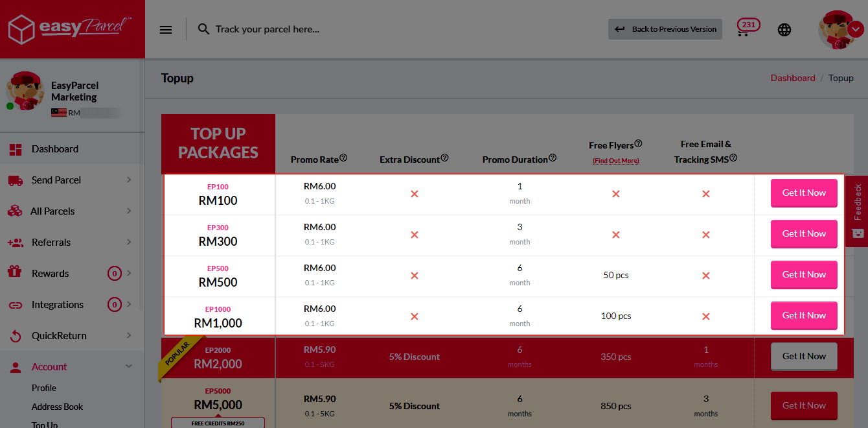Open the profile avatar dropdown arrow
This screenshot has width=868, height=428.
856,29
